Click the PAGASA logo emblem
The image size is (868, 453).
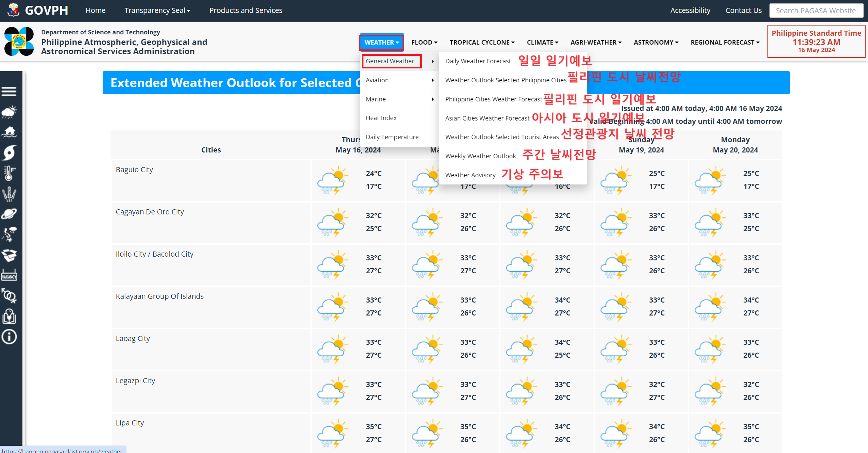(19, 42)
